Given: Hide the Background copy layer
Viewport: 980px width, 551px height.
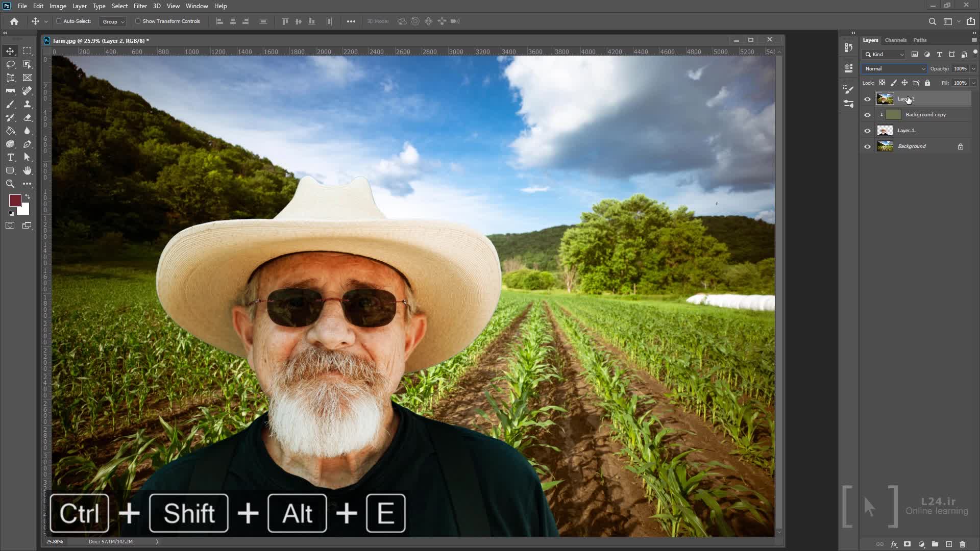Looking at the screenshot, I should click(x=867, y=115).
